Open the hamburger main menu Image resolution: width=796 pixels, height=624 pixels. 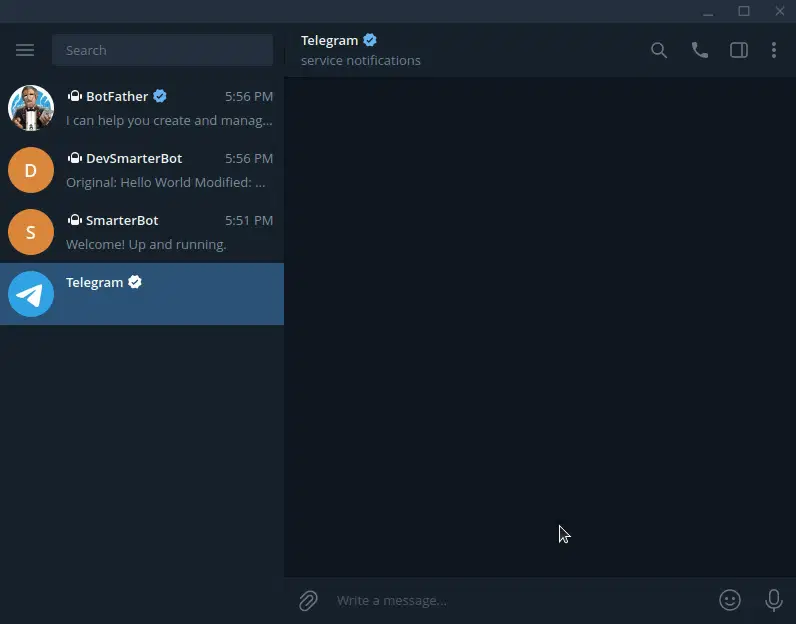tap(25, 50)
